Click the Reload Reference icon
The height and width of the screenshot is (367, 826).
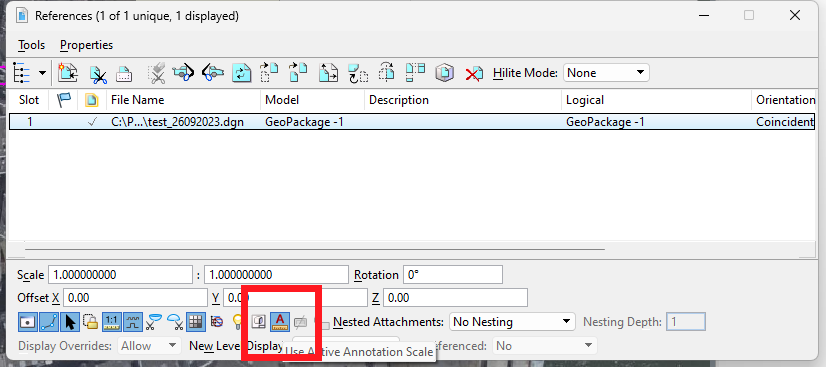click(x=242, y=73)
